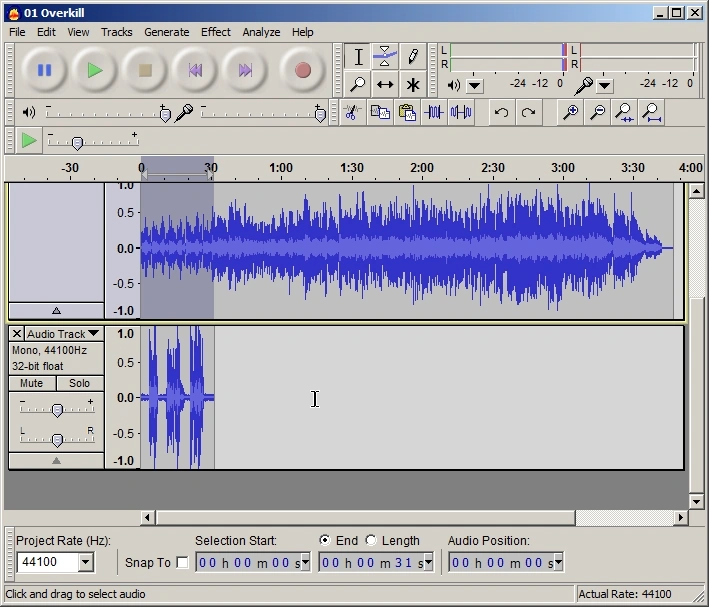Screen dimensions: 709x607
Task: Select the Length radio button
Action: (371, 541)
